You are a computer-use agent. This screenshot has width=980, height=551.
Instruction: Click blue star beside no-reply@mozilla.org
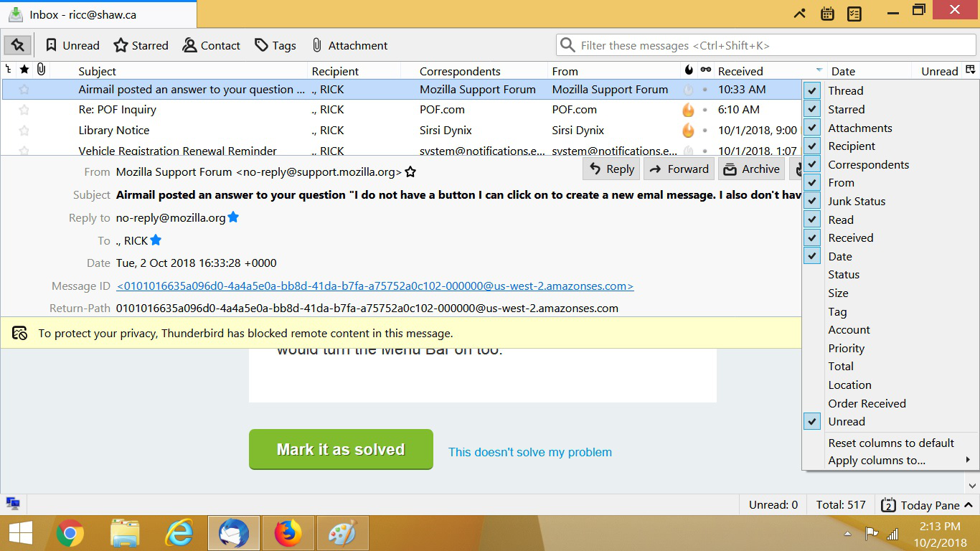point(233,217)
